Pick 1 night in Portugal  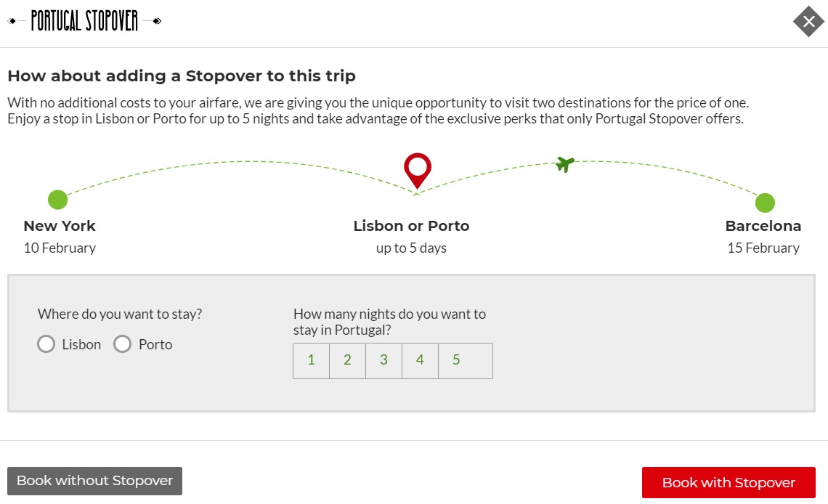[x=311, y=360]
